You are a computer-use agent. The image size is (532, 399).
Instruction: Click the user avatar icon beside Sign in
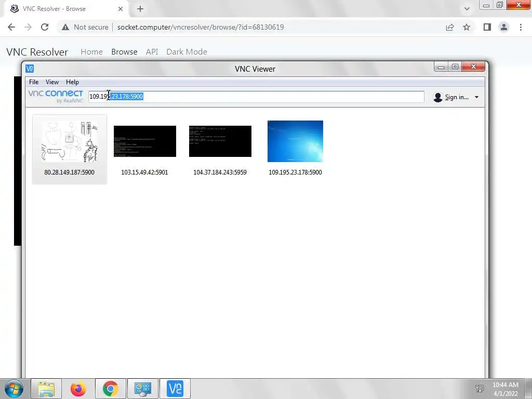(x=438, y=97)
